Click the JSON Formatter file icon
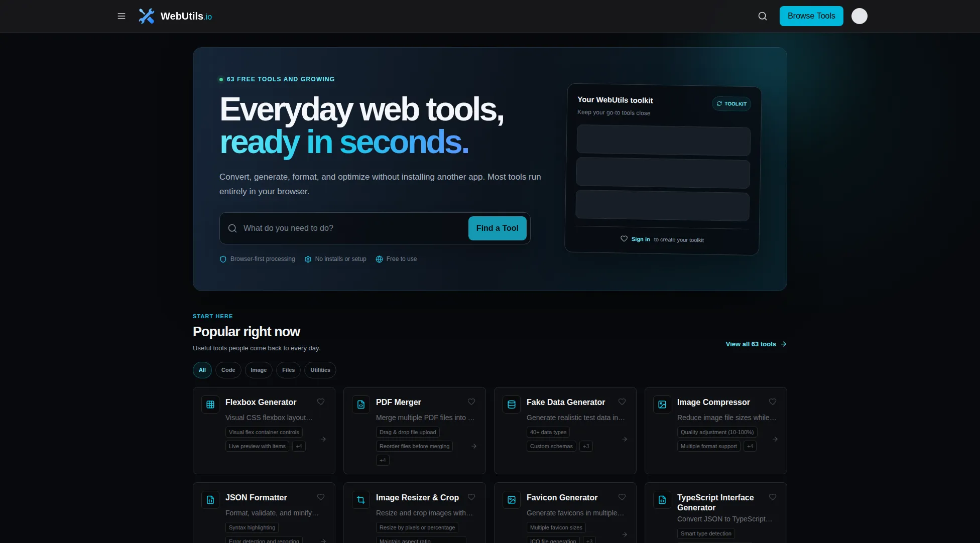Image resolution: width=980 pixels, height=543 pixels. (210, 500)
